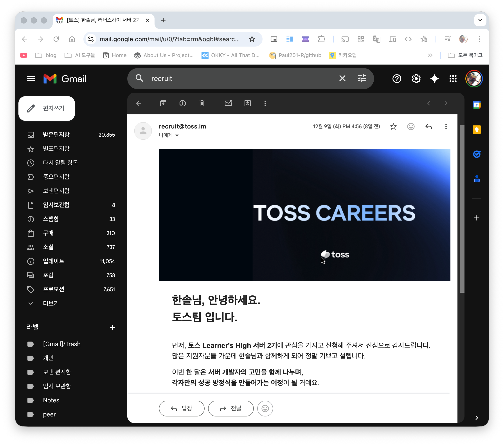Open Google Tasks side panel icon
504x445 pixels.
(476, 154)
